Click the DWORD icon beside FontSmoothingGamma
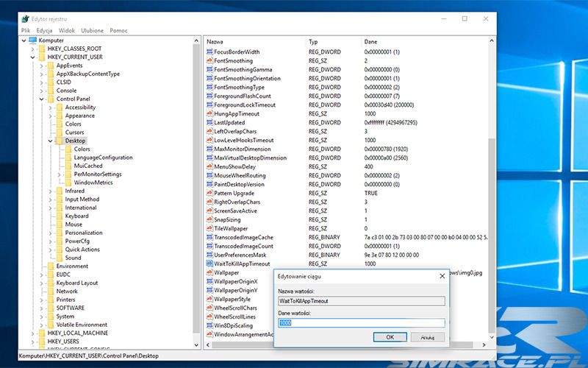The width and height of the screenshot is (588, 368). point(209,70)
